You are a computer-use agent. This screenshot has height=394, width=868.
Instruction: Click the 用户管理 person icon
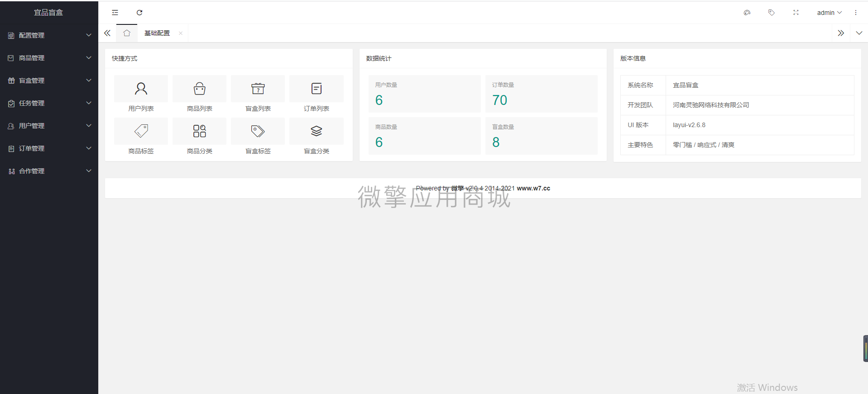pos(11,126)
